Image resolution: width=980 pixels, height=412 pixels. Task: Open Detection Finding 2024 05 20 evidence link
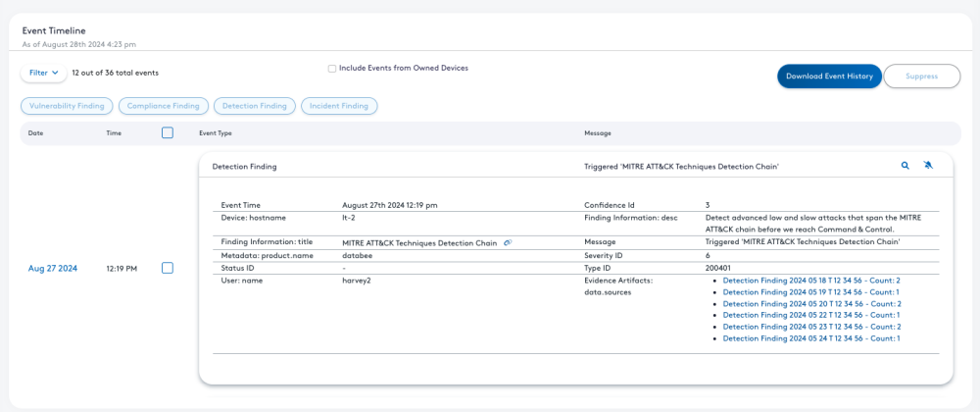[x=811, y=303]
